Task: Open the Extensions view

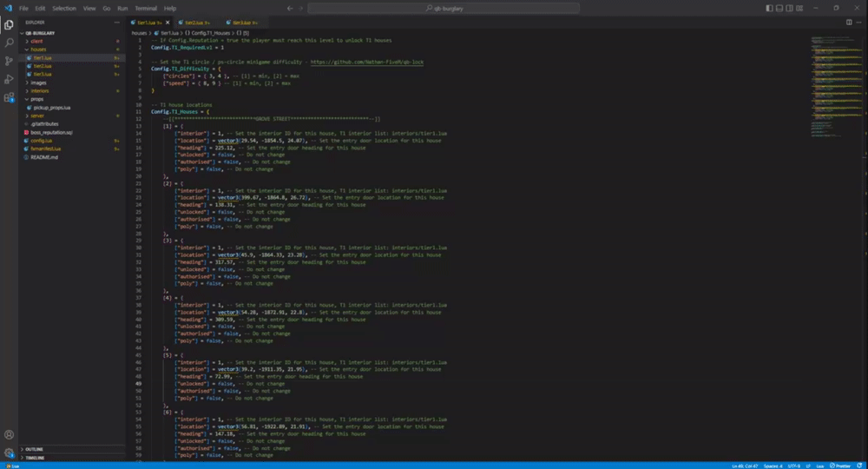Action: [10, 97]
